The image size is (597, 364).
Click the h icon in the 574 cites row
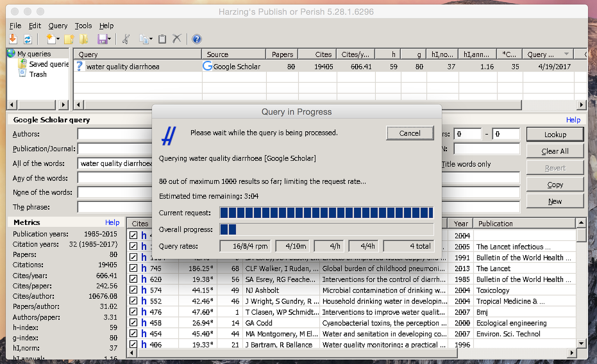(144, 290)
